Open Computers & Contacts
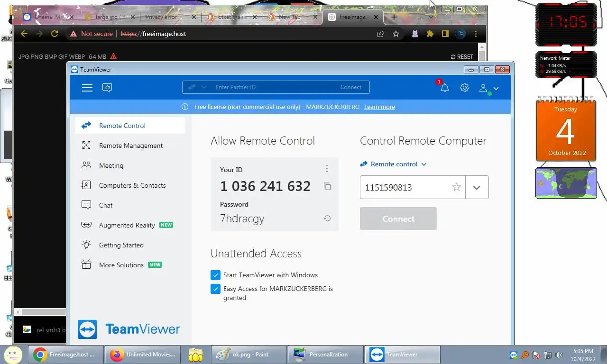 tap(130, 185)
